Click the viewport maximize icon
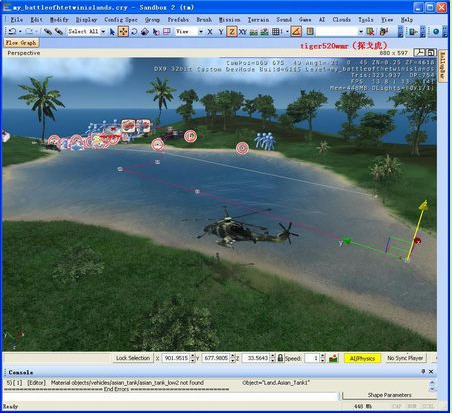Viewport: 452px width, 413px height. click(431, 52)
